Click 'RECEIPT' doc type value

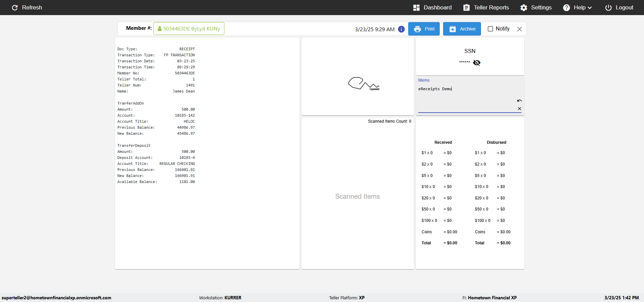[x=187, y=49]
